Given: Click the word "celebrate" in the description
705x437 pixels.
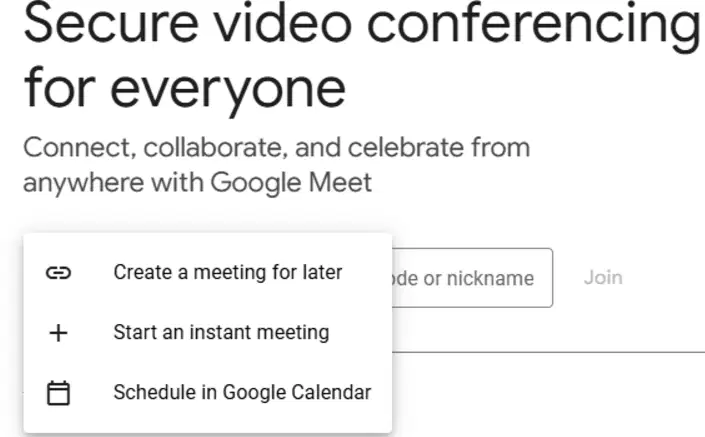Looking at the screenshot, I should click(x=406, y=147).
